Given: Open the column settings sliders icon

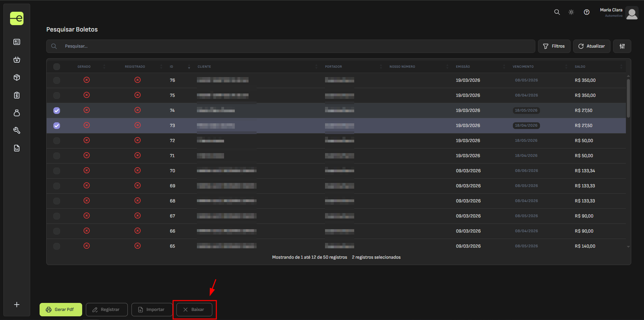Looking at the screenshot, I should (x=622, y=46).
